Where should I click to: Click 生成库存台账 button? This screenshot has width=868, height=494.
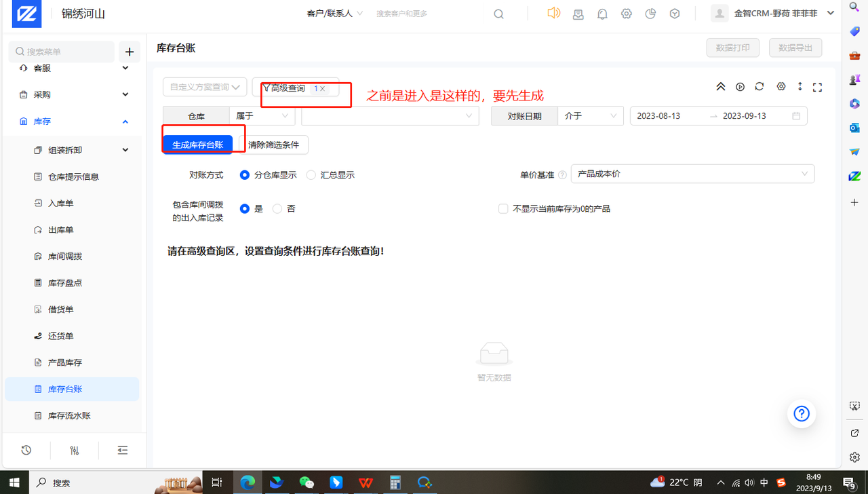click(198, 145)
